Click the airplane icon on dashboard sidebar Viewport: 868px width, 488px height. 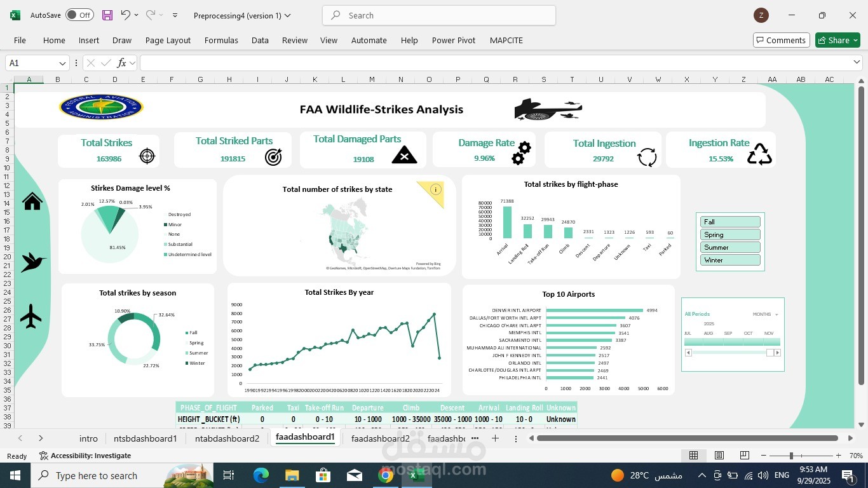click(31, 316)
